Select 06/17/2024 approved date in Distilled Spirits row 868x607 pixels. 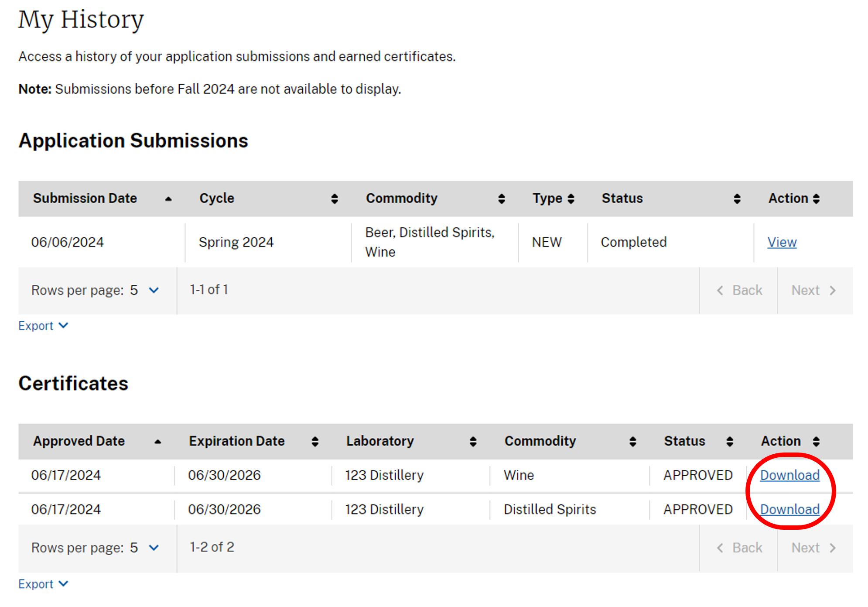pyautogui.click(x=66, y=509)
